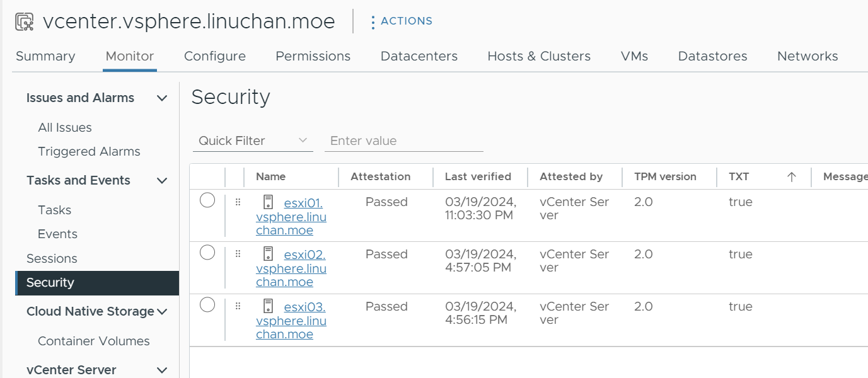The width and height of the screenshot is (868, 378).
Task: Click TXT value true for esxi02
Action: click(x=741, y=255)
